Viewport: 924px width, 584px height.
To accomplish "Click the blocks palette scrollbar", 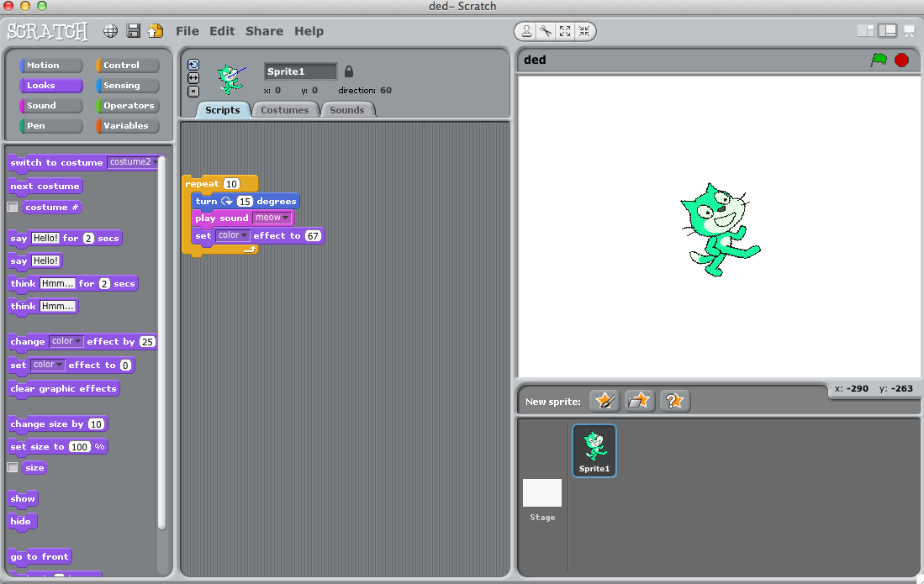I will (162, 341).
